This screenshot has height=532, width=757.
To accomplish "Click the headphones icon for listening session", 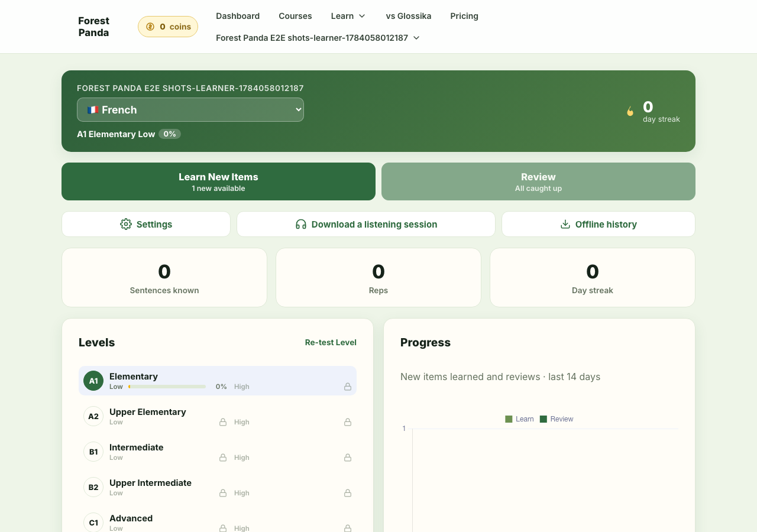I will [301, 224].
